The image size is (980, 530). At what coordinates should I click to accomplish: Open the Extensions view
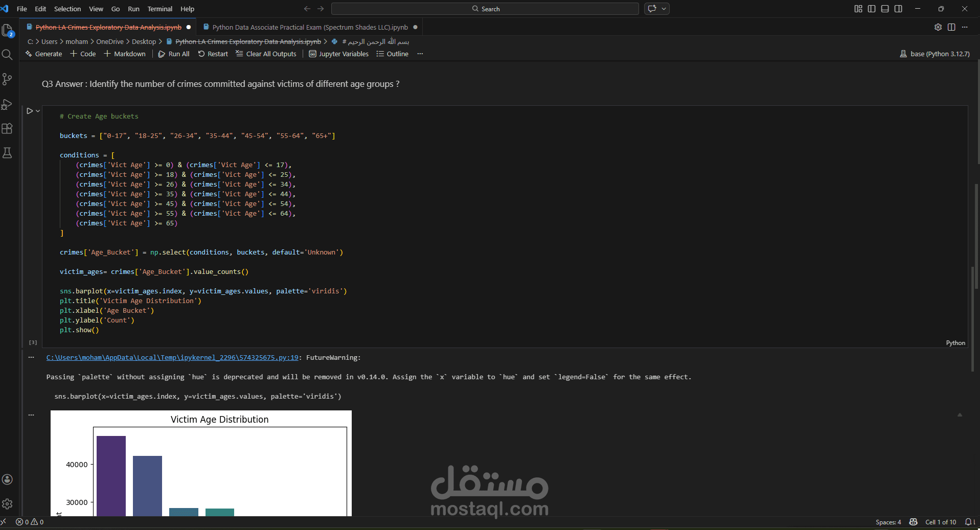coord(7,128)
